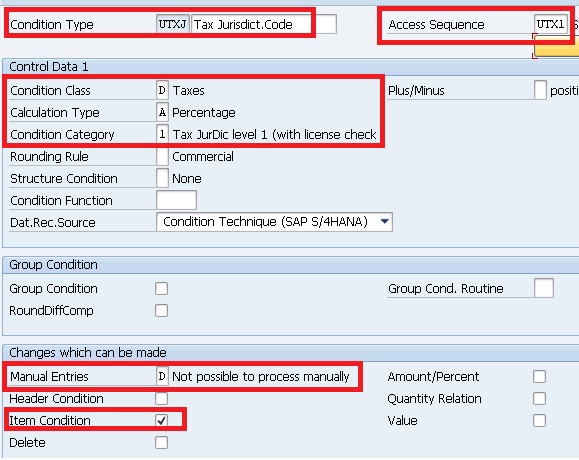Click the Condition Function input field
This screenshot has height=460, width=579.
(x=176, y=200)
